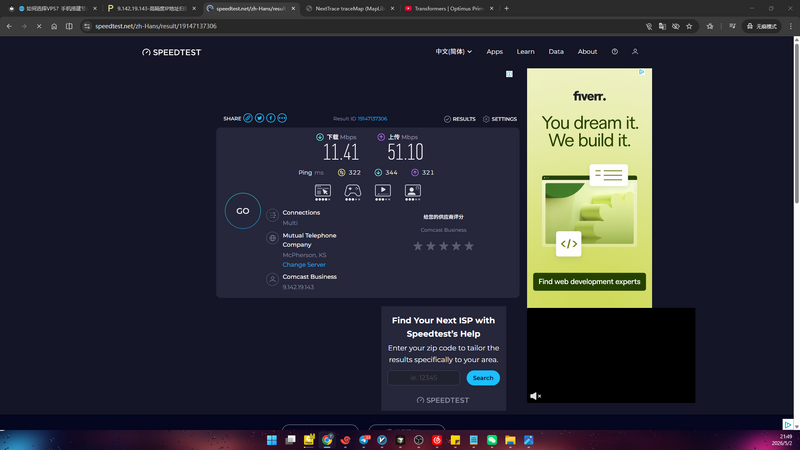Image resolution: width=800 pixels, height=450 pixels.
Task: Open the Data menu
Action: 556,52
